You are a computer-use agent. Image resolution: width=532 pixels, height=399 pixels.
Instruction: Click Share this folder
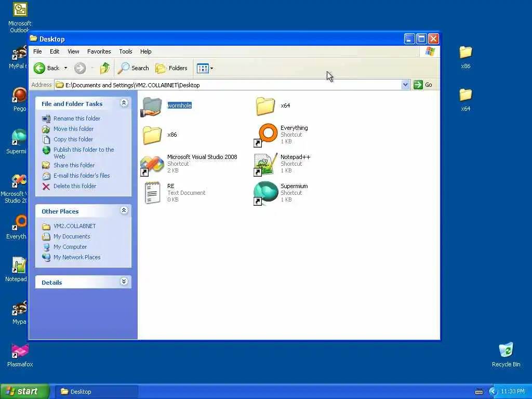[74, 165]
